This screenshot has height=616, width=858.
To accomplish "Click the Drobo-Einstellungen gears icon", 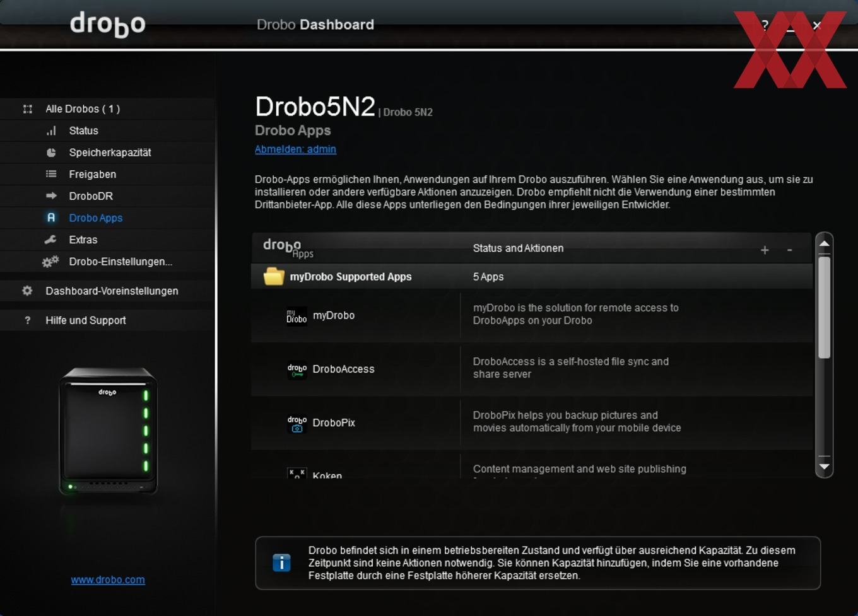I will click(50, 261).
